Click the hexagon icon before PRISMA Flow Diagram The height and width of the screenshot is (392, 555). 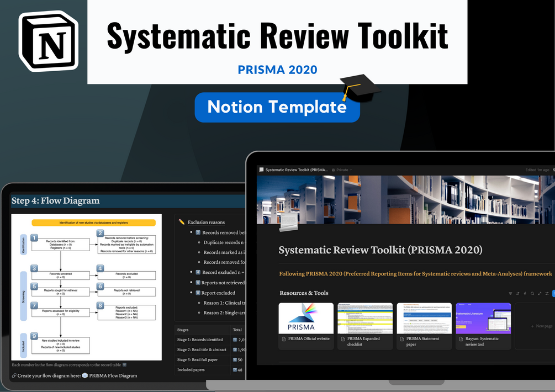(x=85, y=375)
